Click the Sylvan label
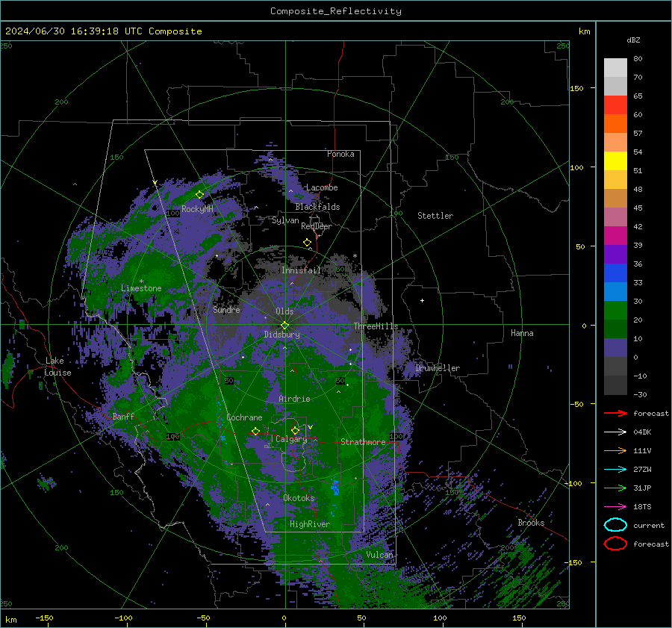The image size is (672, 628). (285, 220)
